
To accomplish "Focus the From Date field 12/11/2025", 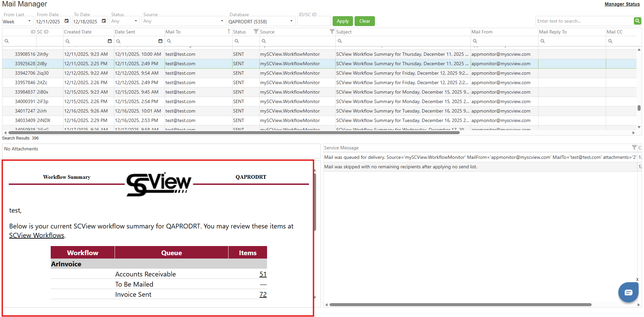I will 49,21.
